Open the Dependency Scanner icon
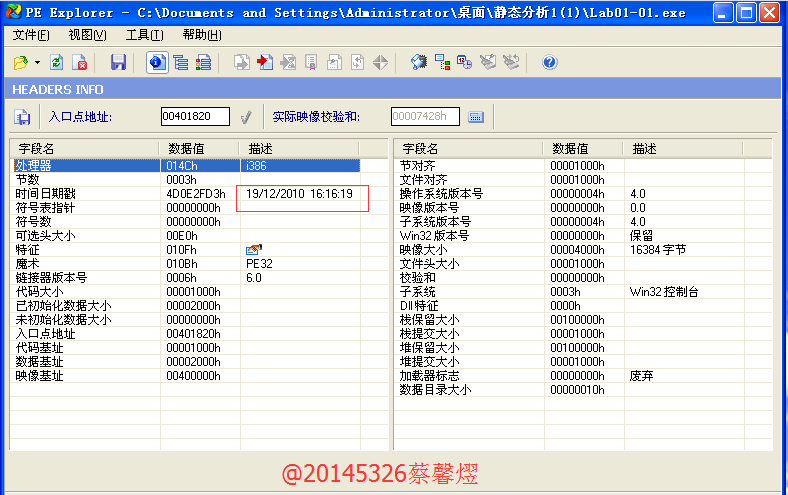This screenshot has height=495, width=788. pyautogui.click(x=442, y=62)
